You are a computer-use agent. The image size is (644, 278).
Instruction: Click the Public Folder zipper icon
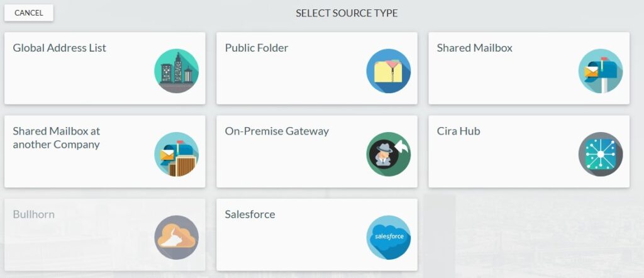pyautogui.click(x=389, y=71)
